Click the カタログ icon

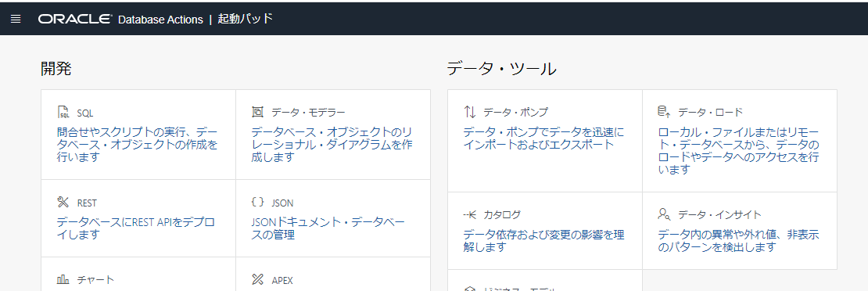coord(469,214)
